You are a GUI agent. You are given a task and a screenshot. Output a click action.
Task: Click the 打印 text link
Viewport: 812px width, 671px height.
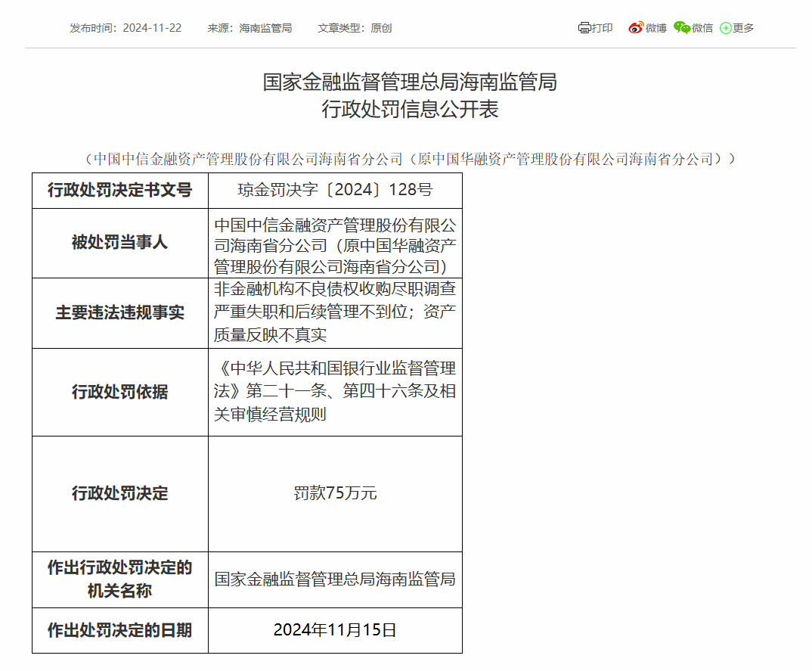pyautogui.click(x=603, y=28)
